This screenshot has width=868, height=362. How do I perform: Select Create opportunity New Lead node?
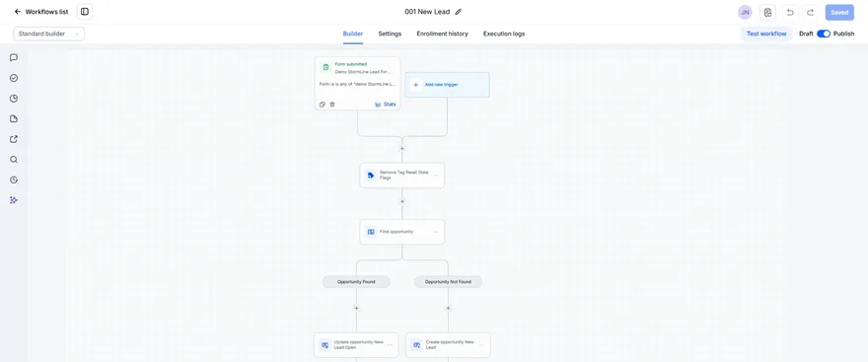coord(448,345)
